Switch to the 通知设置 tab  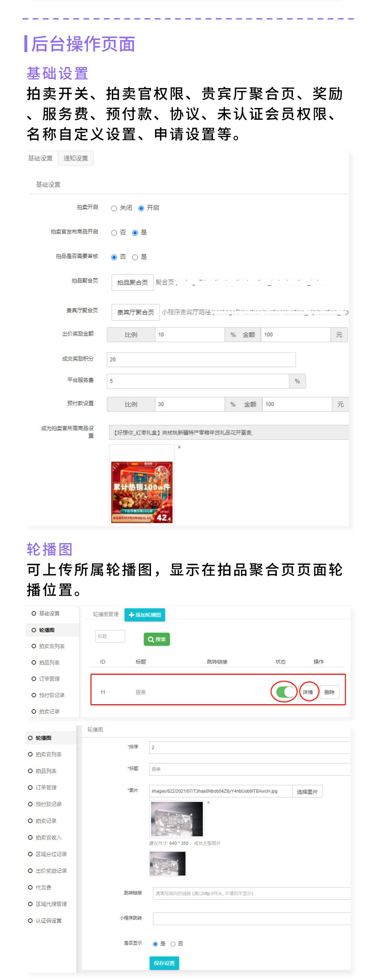[76, 158]
